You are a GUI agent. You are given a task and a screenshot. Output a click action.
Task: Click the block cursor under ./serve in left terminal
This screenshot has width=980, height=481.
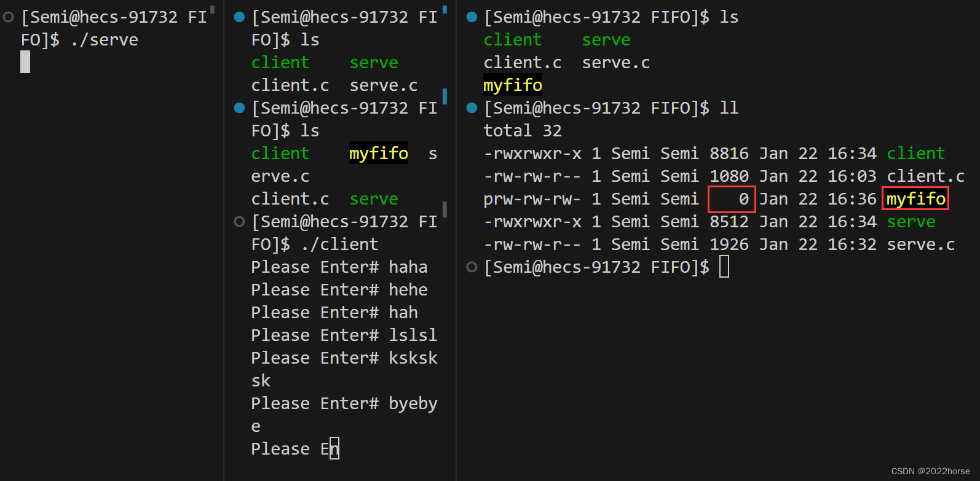pos(25,62)
